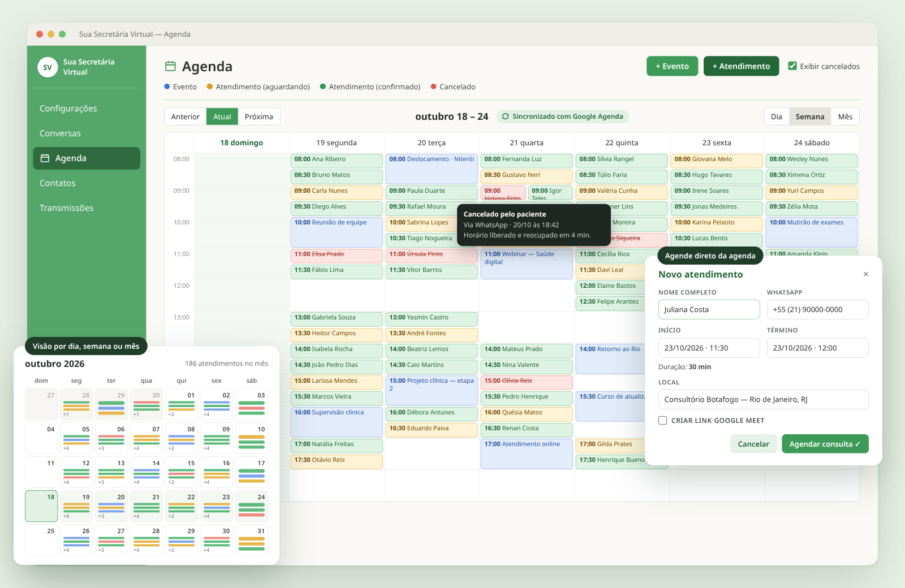This screenshot has height=588, width=905.
Task: Jump to the Atual week
Action: (222, 116)
